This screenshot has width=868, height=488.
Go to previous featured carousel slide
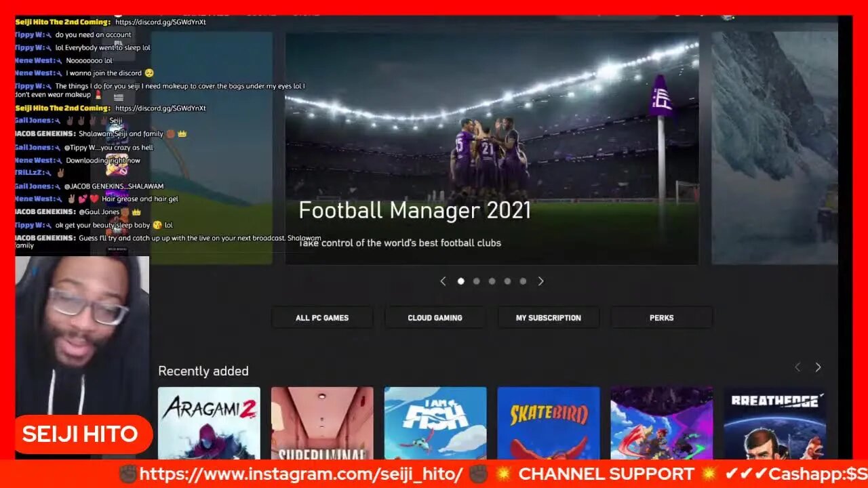click(x=443, y=281)
